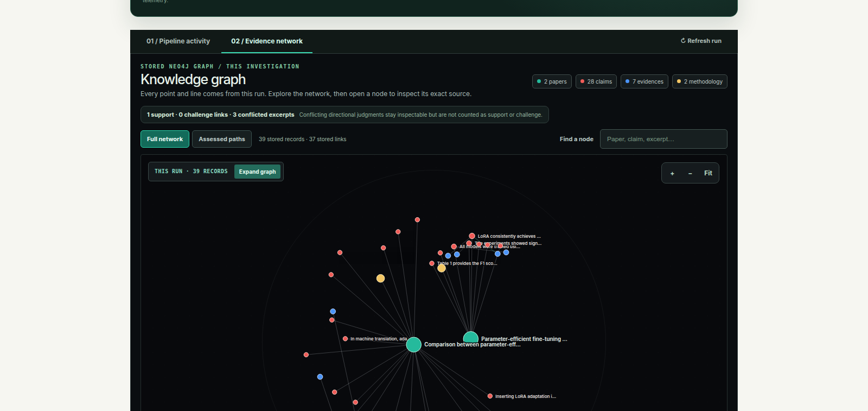868x411 pixels.
Task: Select the In machine translation claim node
Action: (x=346, y=339)
